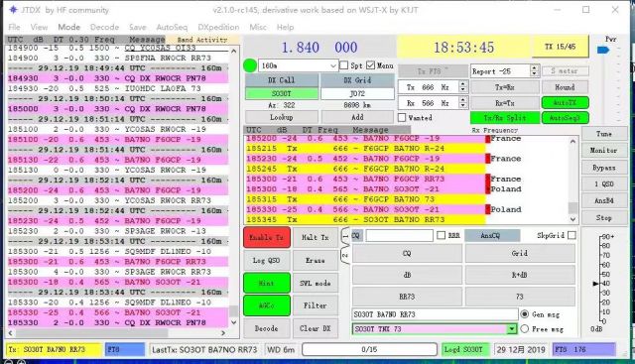Toggle the green Hint button
The width and height of the screenshot is (635, 364).
coord(267,283)
